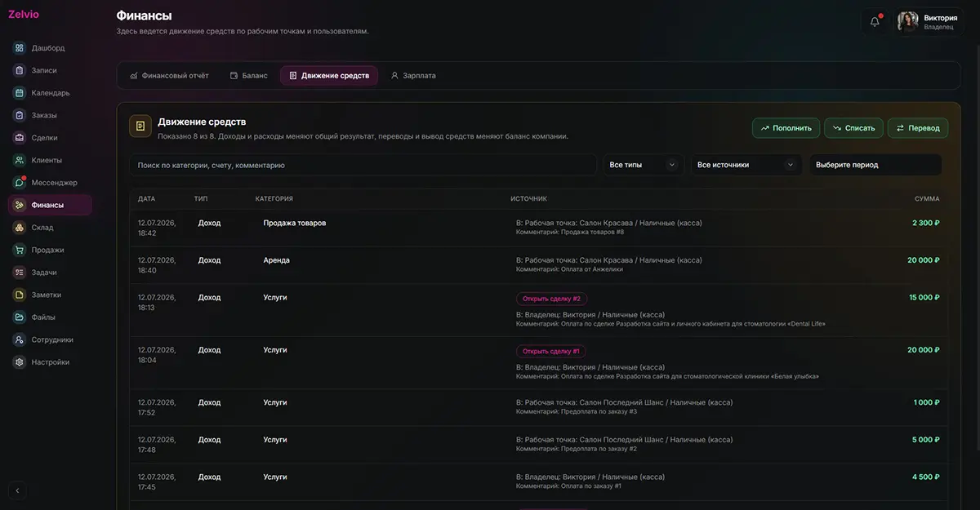Click the 2 300 ₽ amount
Image resolution: width=980 pixels, height=510 pixels.
(x=926, y=223)
